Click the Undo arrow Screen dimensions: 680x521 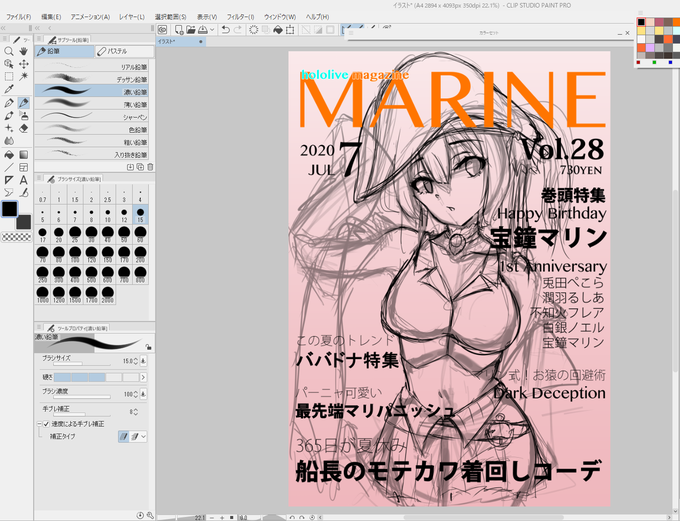click(226, 30)
